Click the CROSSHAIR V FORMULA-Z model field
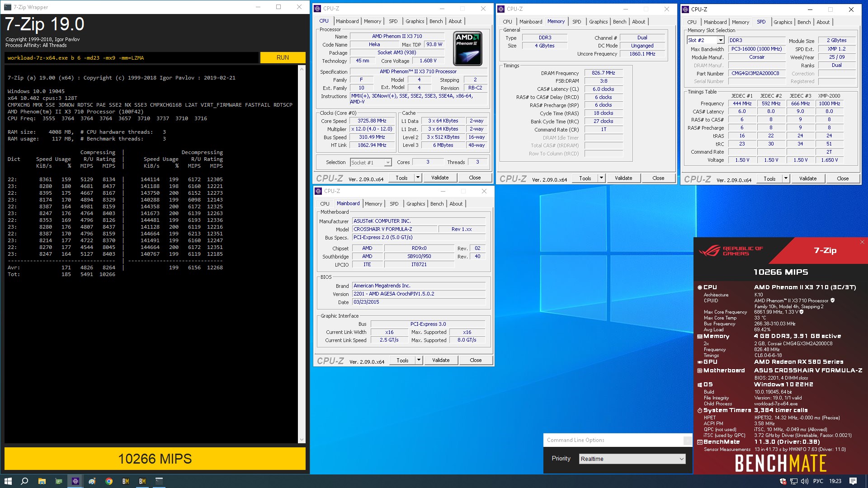 (395, 229)
